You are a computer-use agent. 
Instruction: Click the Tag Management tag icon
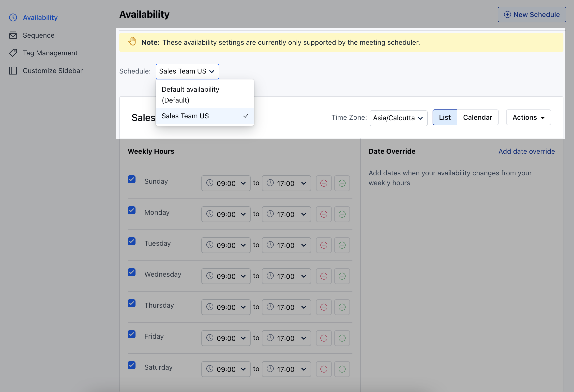tap(13, 53)
